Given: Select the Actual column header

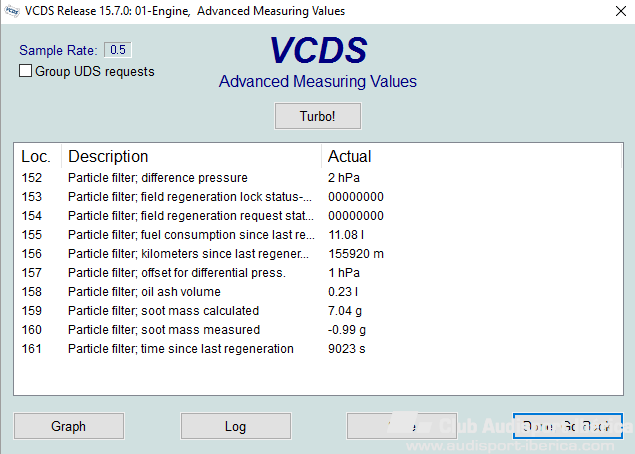Looking at the screenshot, I should click(x=471, y=156).
